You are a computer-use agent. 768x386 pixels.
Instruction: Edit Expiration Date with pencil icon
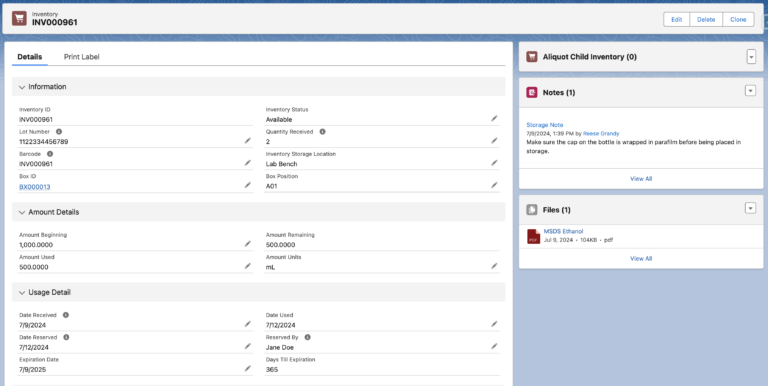point(248,368)
